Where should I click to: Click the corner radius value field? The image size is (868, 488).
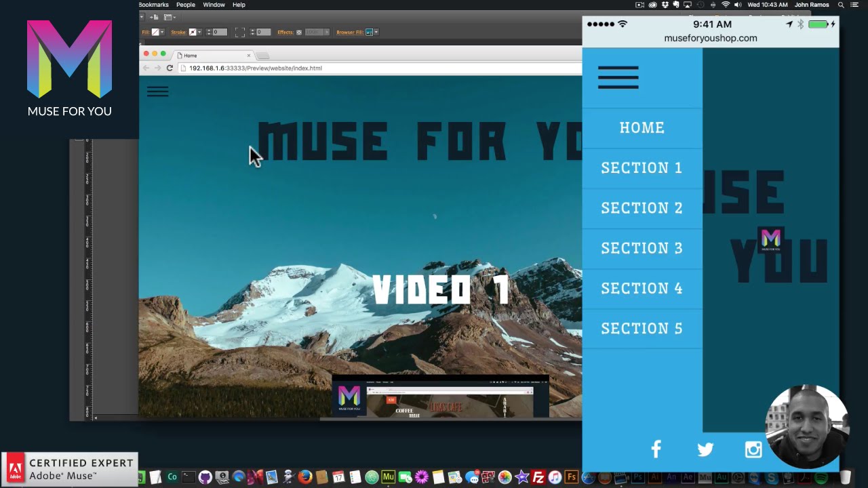tap(263, 32)
